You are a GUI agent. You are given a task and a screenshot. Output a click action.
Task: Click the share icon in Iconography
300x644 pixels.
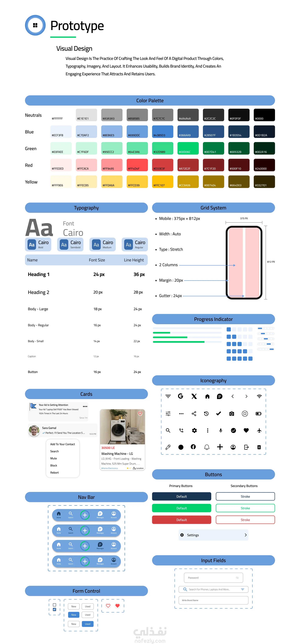pyautogui.click(x=194, y=414)
